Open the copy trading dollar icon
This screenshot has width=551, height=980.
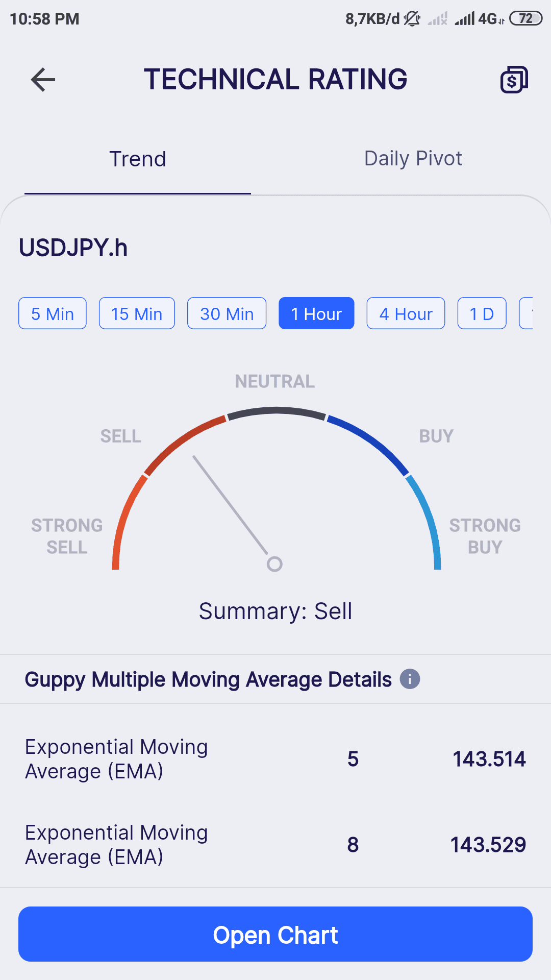pos(514,80)
